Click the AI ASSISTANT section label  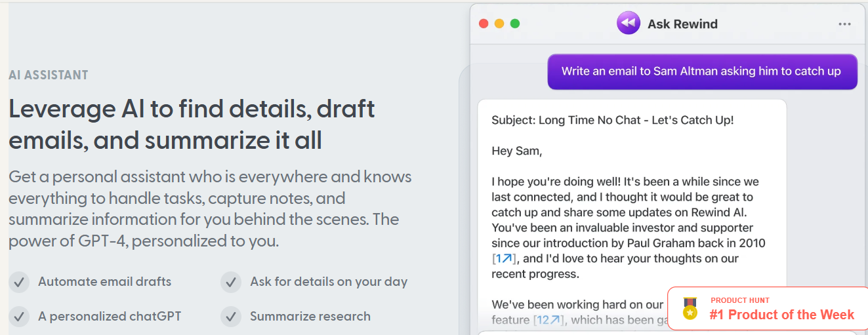[x=49, y=75]
